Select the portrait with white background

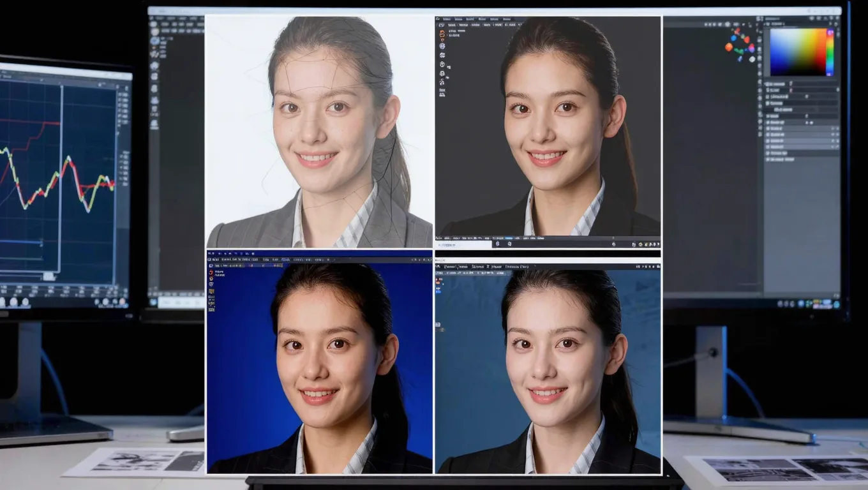319,132
